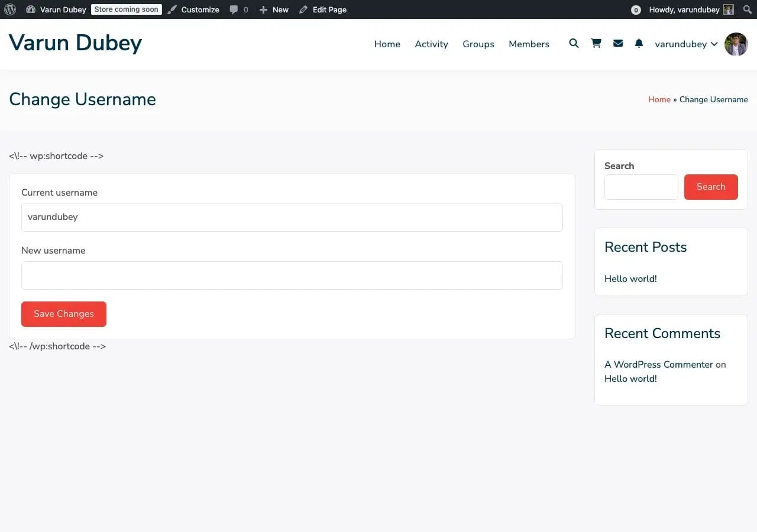Navigate to the Members page
Screen dimensions: 757x532
pyautogui.click(x=529, y=44)
